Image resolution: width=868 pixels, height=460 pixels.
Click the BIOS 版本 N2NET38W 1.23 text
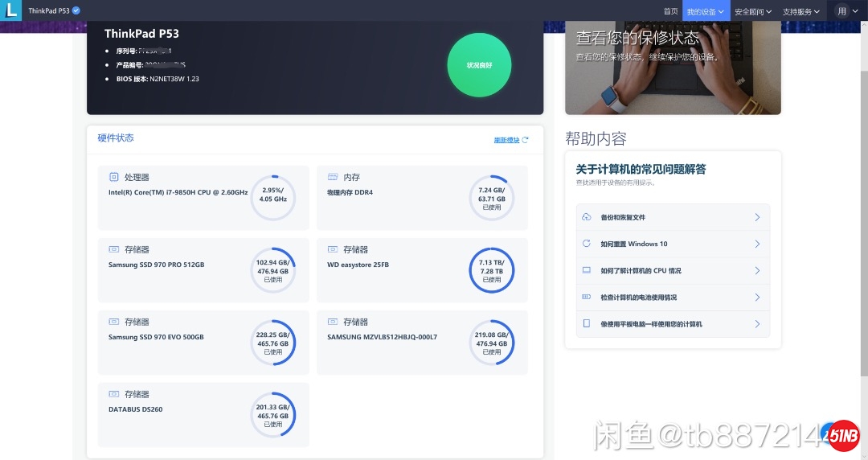(x=158, y=79)
